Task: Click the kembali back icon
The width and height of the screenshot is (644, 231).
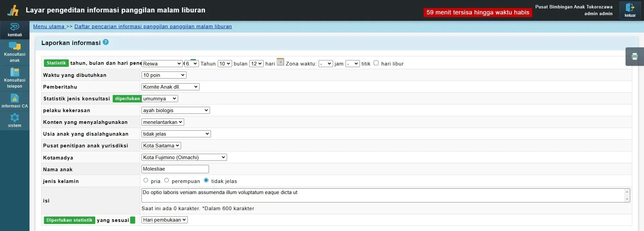Action: click(x=14, y=27)
